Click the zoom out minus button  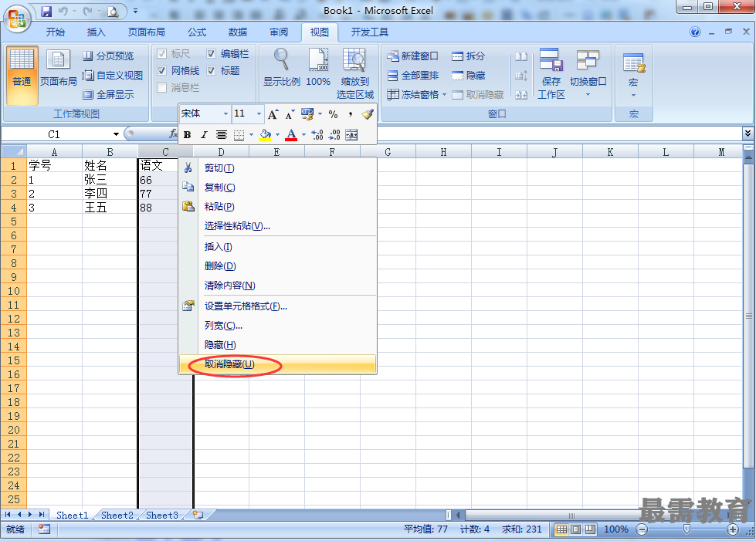tap(642, 529)
